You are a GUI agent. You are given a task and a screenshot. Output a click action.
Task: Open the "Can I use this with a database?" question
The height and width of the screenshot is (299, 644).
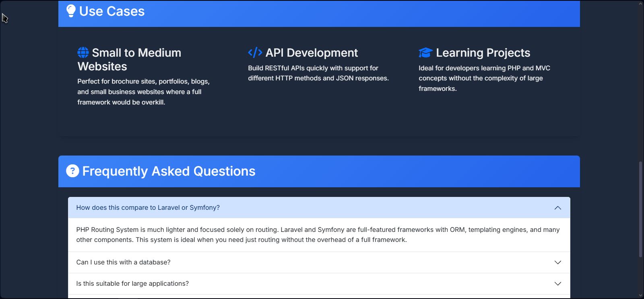123,262
